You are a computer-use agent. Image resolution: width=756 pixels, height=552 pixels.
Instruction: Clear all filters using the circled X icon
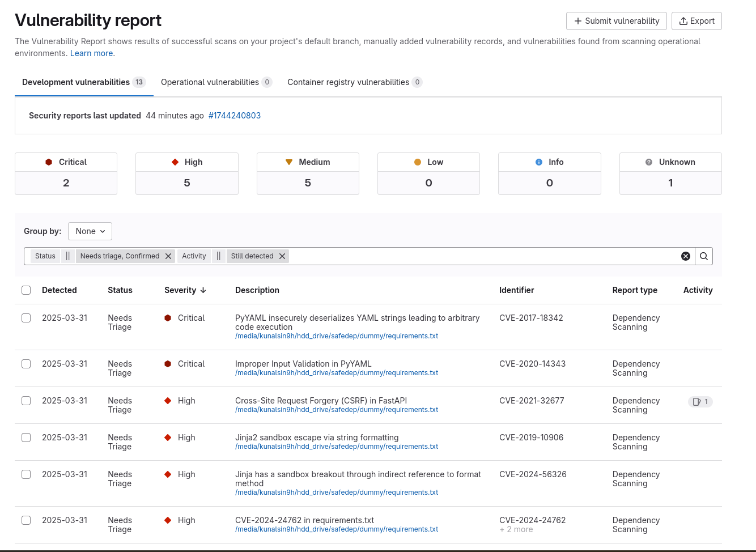[686, 256]
